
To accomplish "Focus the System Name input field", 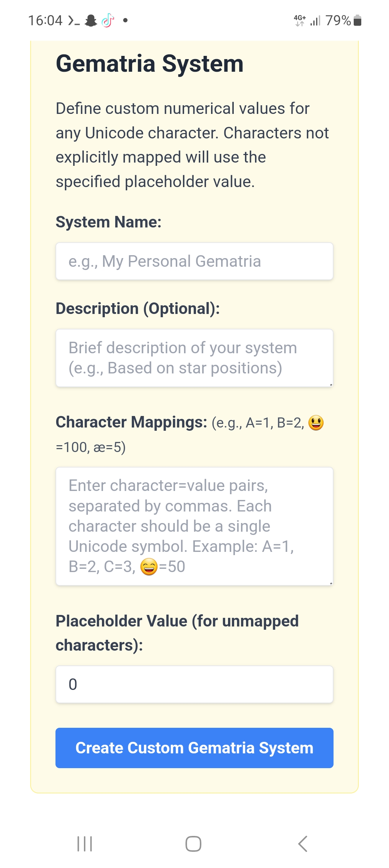I will coord(194,261).
